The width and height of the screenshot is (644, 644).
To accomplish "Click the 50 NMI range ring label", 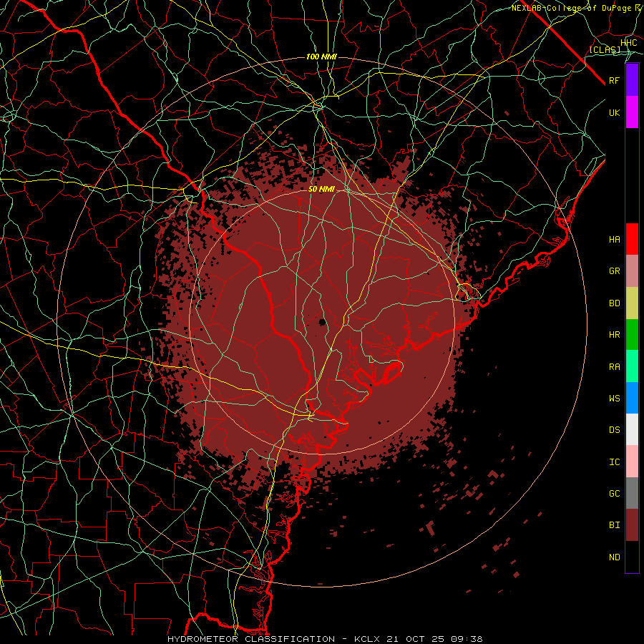I will pos(321,189).
